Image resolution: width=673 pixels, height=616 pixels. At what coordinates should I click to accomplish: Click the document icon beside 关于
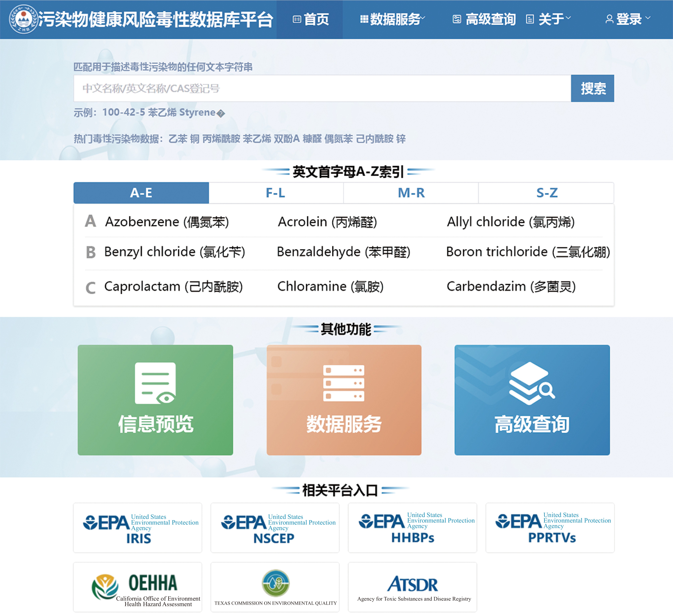pyautogui.click(x=530, y=19)
